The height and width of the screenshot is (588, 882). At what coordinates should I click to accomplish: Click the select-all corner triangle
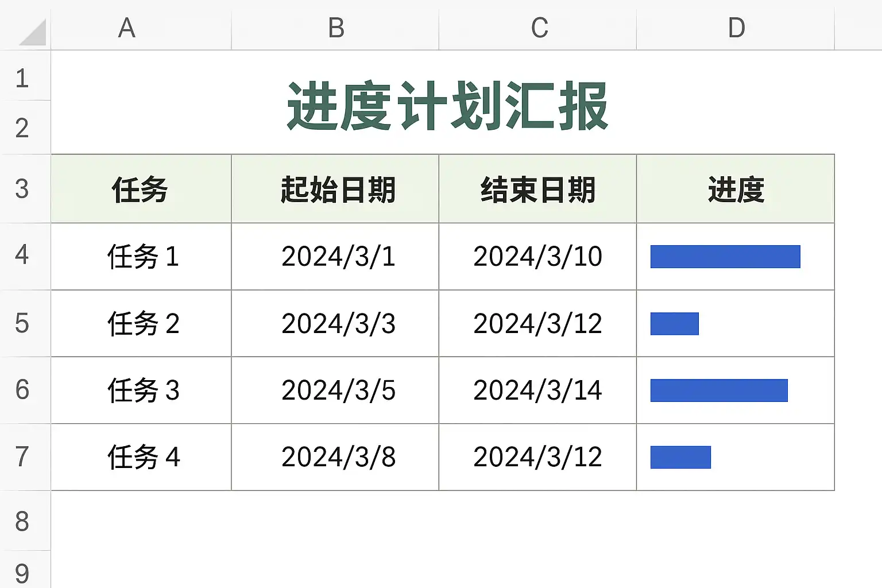32,32
